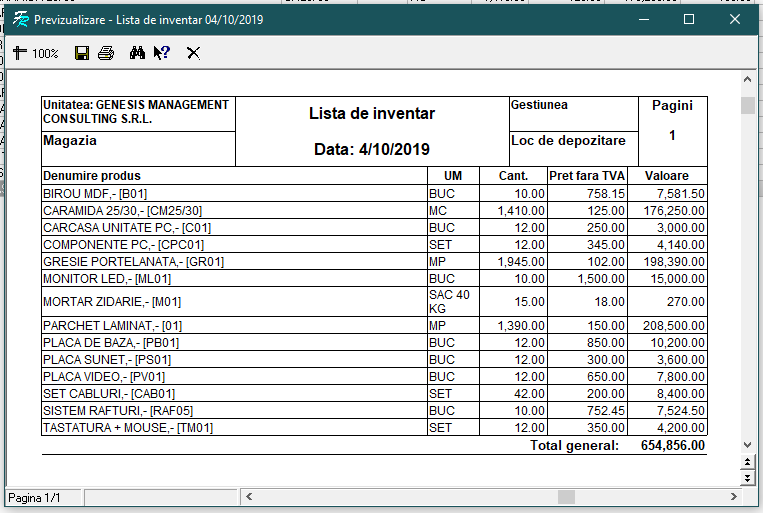This screenshot has height=513, width=763.
Task: Activate the context help arrow-question icon
Action: click(162, 53)
